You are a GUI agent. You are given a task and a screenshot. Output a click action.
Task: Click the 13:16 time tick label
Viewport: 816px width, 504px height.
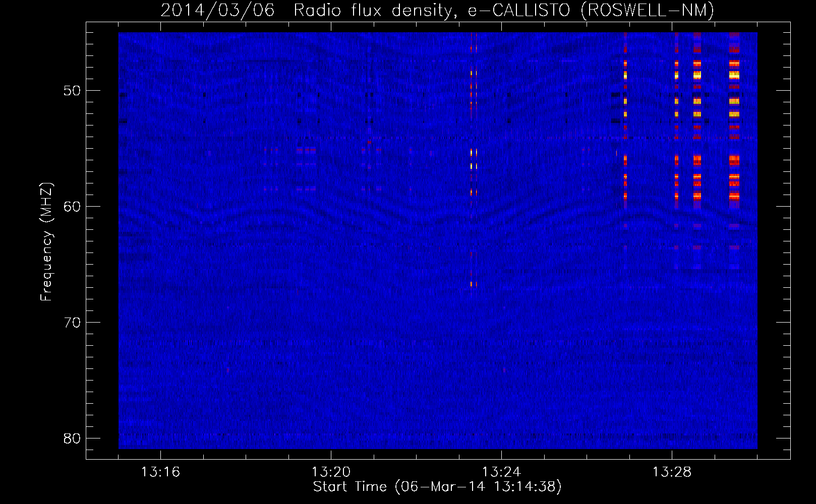pyautogui.click(x=160, y=472)
